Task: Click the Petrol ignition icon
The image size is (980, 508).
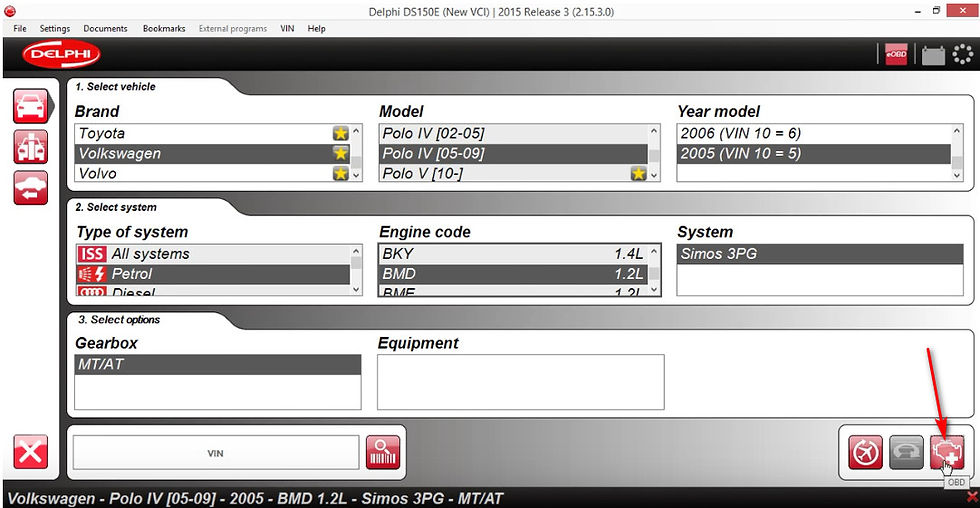Action: pos(92,274)
